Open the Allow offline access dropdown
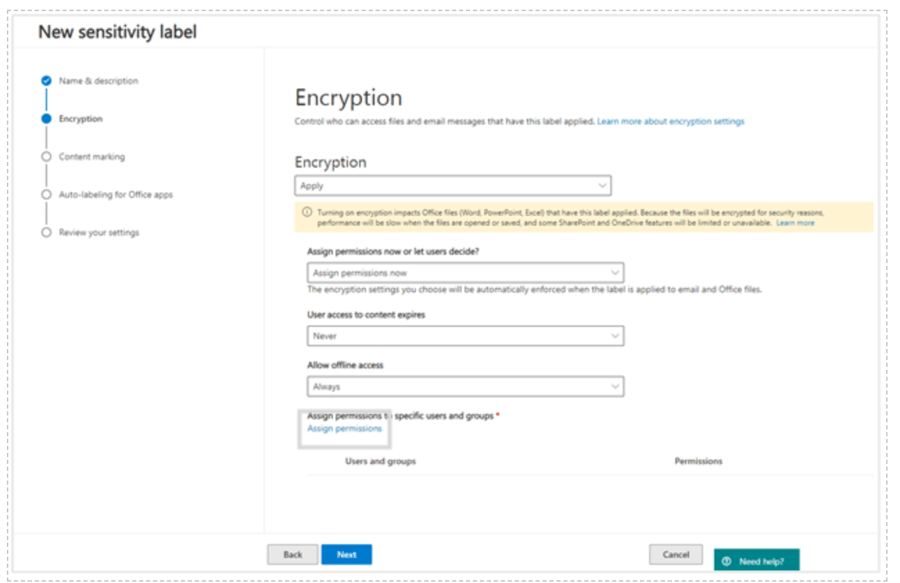 pos(464,385)
